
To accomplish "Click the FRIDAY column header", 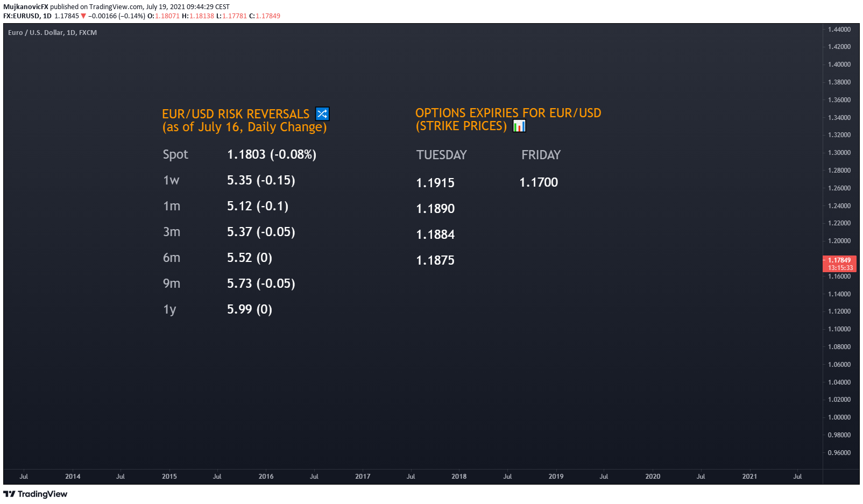I will pyautogui.click(x=541, y=155).
